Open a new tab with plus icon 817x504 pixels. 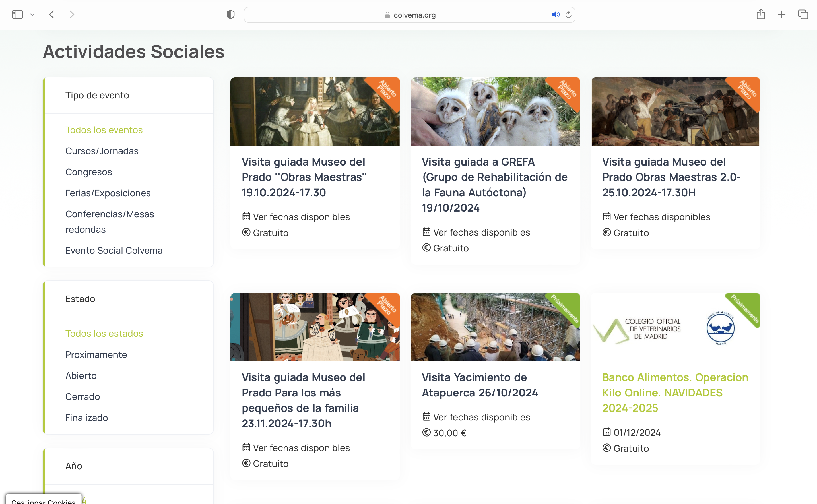click(782, 15)
